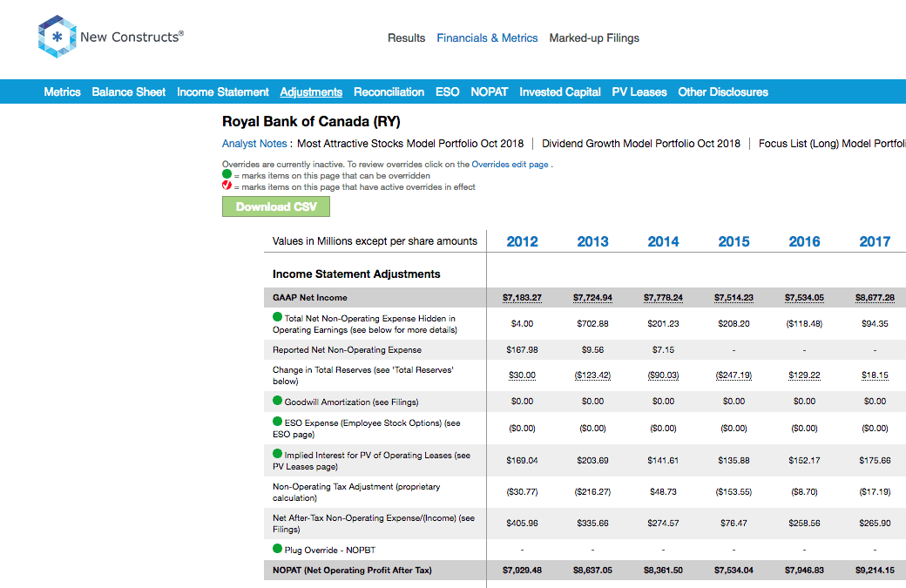Open the Results tab
Screen dimensions: 906x588
(406, 38)
